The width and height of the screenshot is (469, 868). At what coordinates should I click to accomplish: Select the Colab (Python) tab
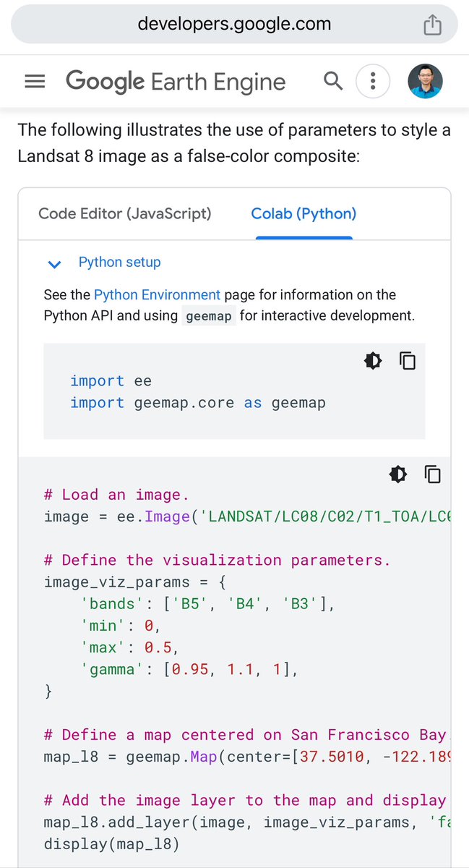point(304,213)
